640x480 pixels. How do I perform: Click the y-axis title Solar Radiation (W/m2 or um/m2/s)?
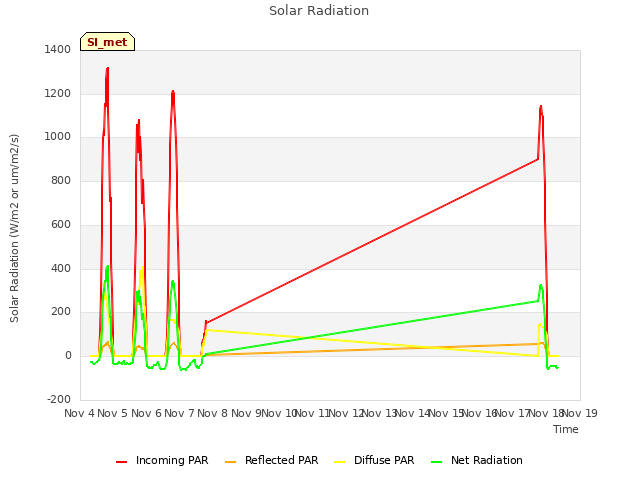pyautogui.click(x=14, y=228)
